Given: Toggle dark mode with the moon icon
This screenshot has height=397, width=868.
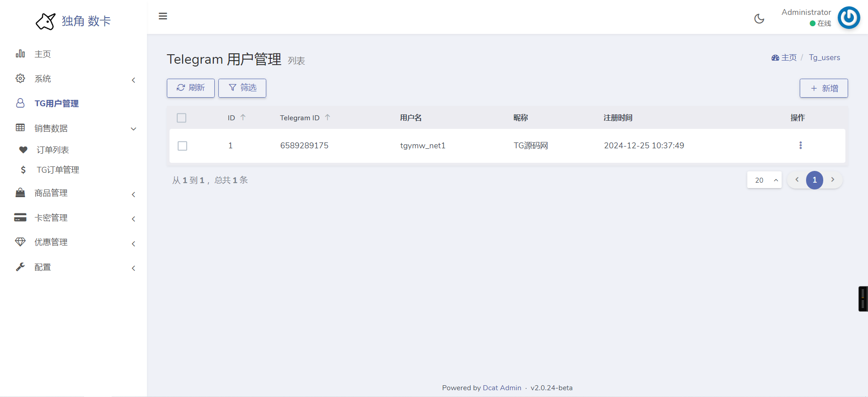Looking at the screenshot, I should pos(759,19).
